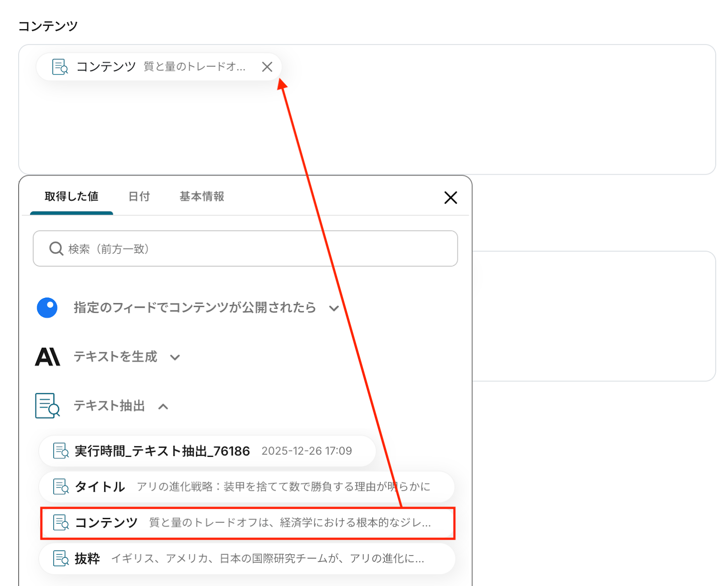Click the Anthropic AI logo icon
The width and height of the screenshot is (728, 586).
point(48,357)
